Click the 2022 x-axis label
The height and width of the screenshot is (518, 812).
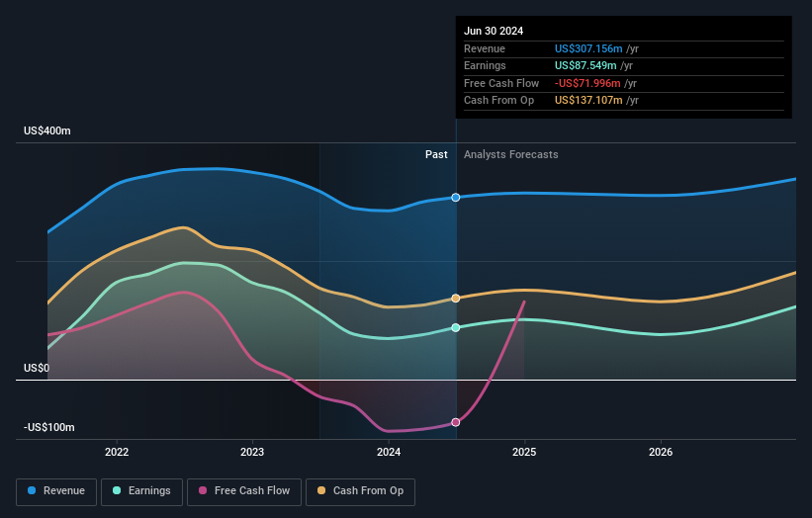tap(117, 452)
